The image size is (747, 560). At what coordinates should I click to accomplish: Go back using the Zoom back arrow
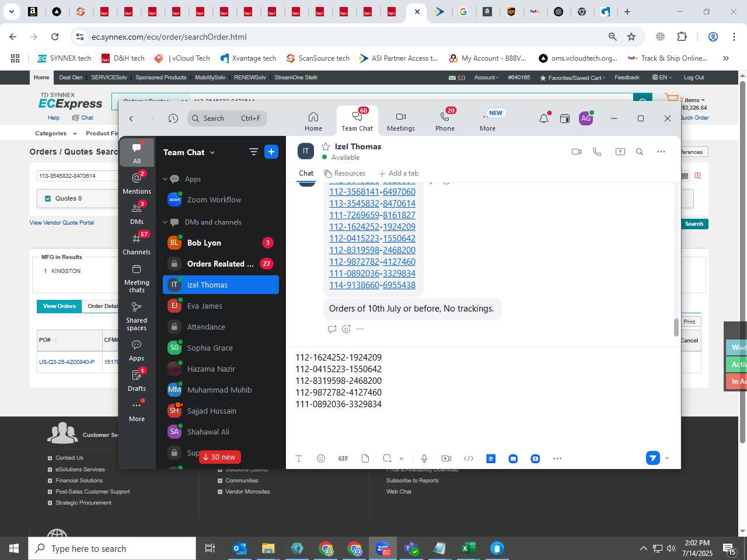coord(131,118)
